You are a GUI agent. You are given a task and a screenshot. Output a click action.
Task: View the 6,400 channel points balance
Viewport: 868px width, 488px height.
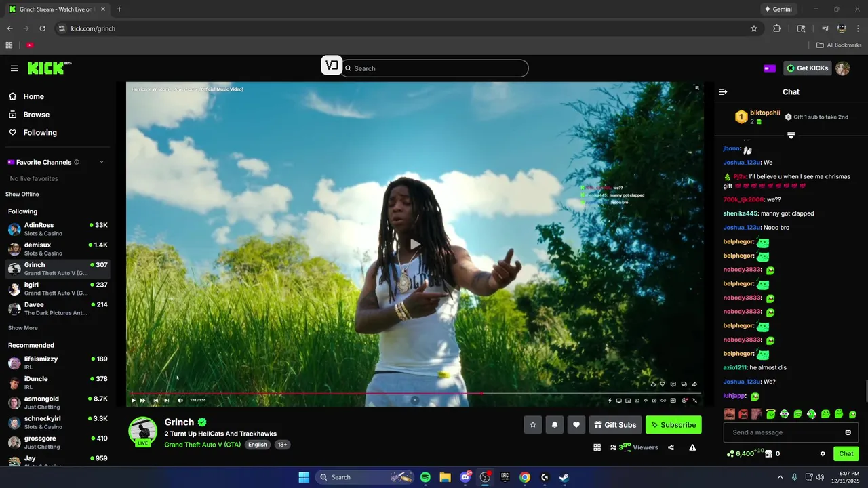pyautogui.click(x=745, y=453)
